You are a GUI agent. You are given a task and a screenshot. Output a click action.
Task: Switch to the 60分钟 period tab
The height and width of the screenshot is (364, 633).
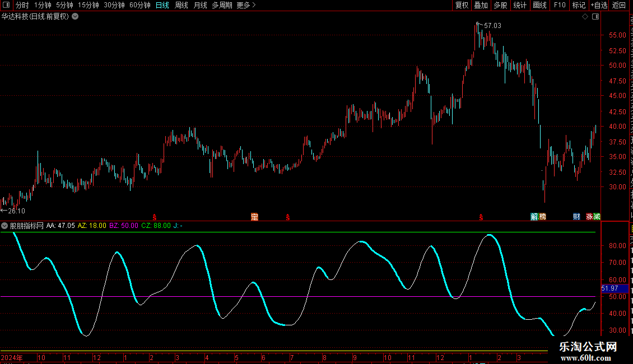[x=139, y=5]
